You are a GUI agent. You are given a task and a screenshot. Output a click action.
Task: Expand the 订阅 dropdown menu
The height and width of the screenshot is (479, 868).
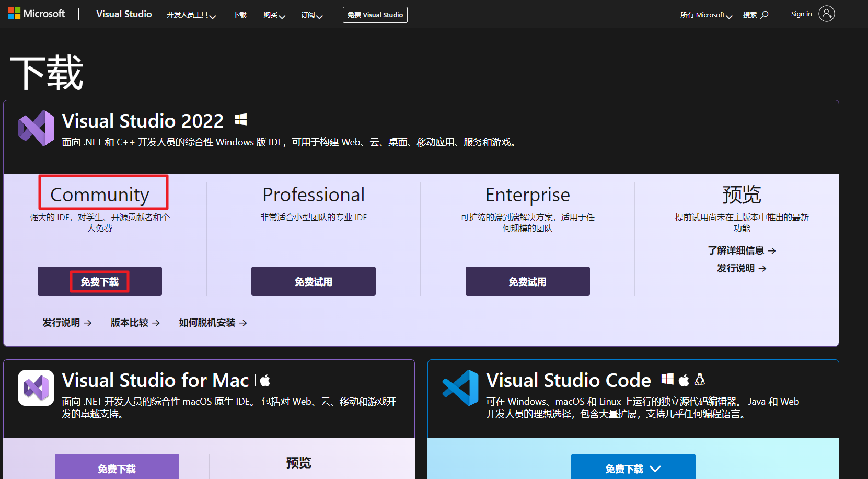tap(312, 15)
